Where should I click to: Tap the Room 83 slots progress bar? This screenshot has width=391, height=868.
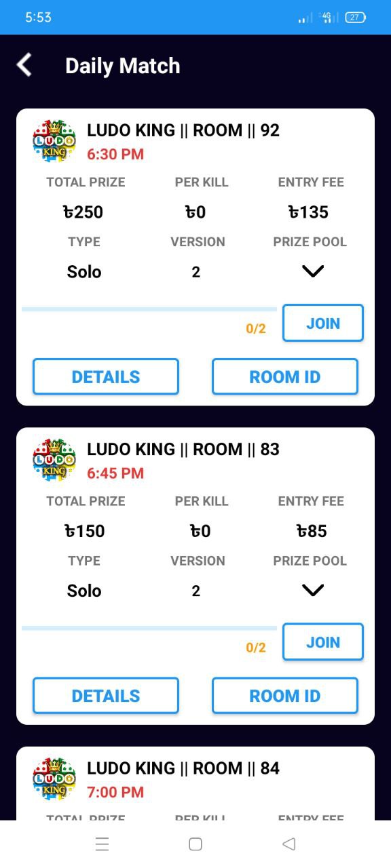[x=149, y=628]
